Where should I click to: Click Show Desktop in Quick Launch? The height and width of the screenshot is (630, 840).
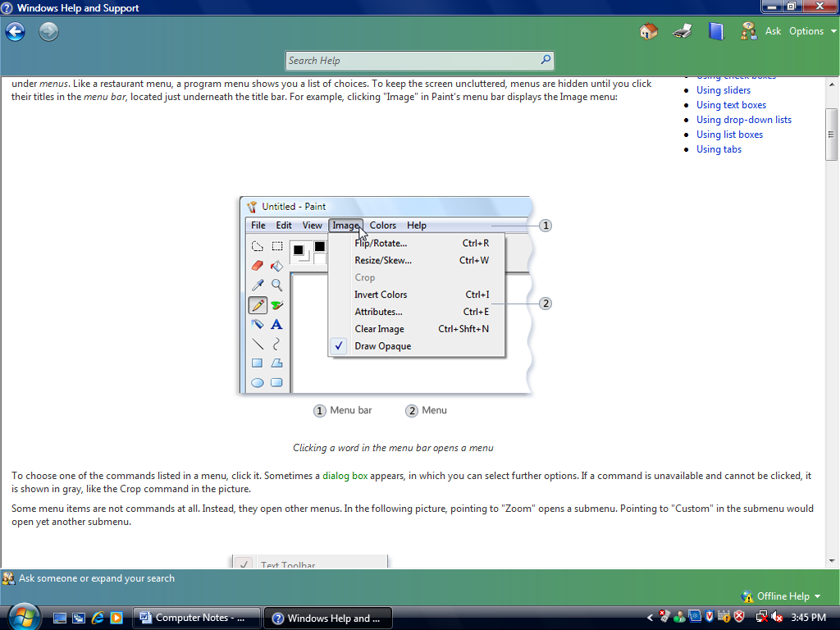pos(59,618)
